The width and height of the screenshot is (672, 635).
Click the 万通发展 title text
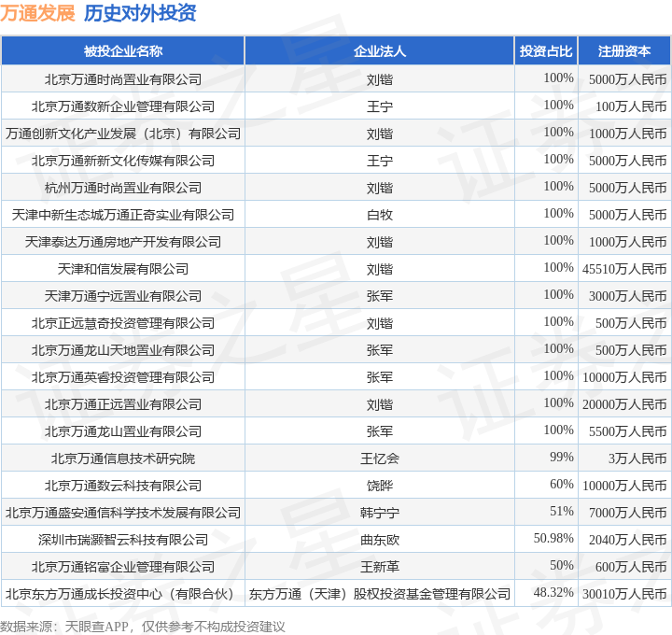[x=37, y=13]
